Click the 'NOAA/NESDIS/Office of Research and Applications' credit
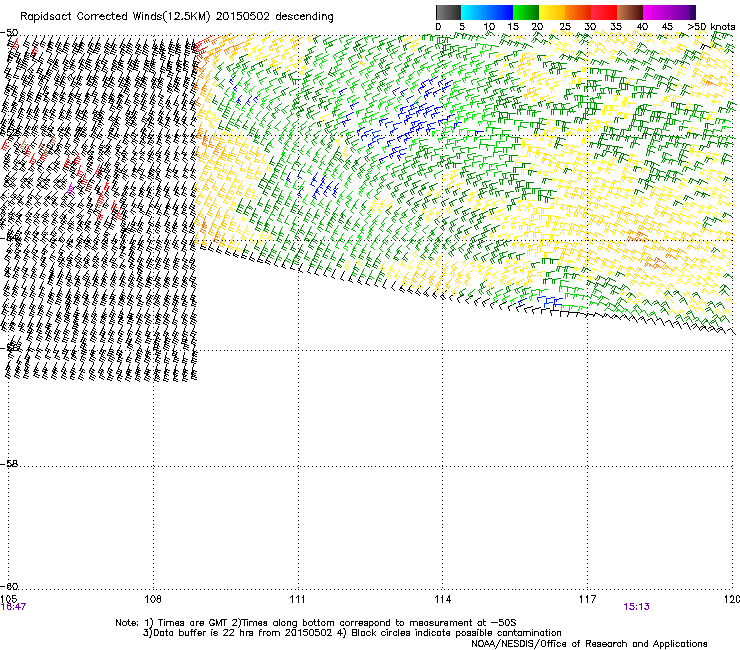The height and width of the screenshot is (650, 740). (589, 643)
